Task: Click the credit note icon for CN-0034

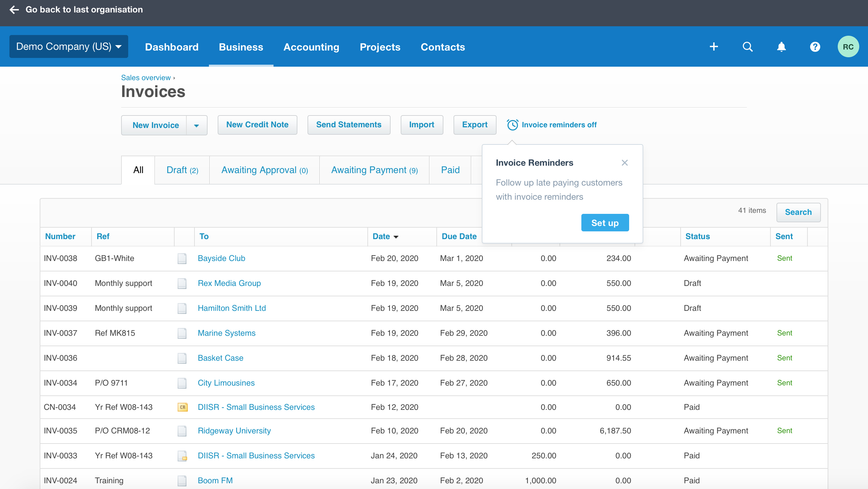Action: tap(182, 407)
